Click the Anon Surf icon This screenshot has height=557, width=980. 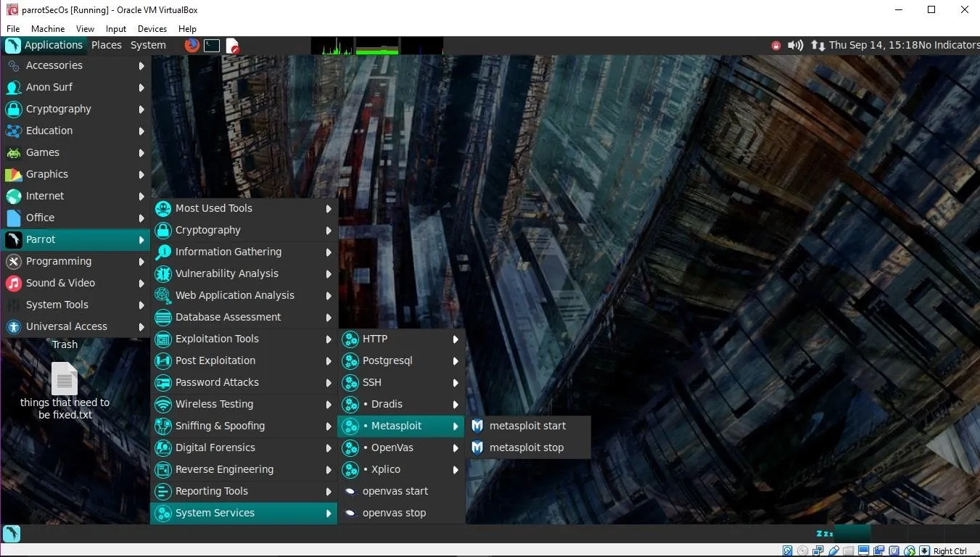click(x=13, y=87)
